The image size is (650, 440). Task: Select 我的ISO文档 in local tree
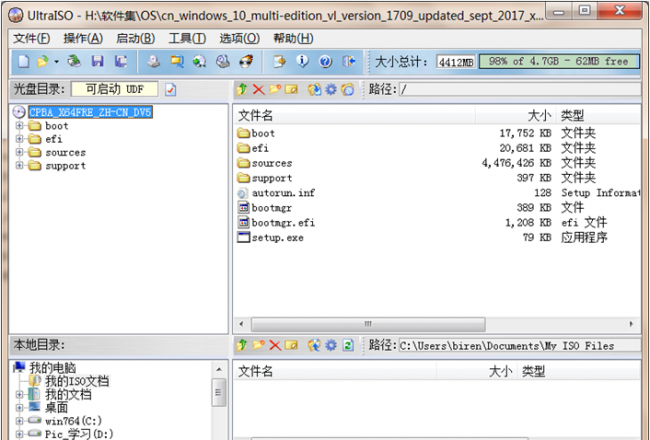click(x=77, y=381)
